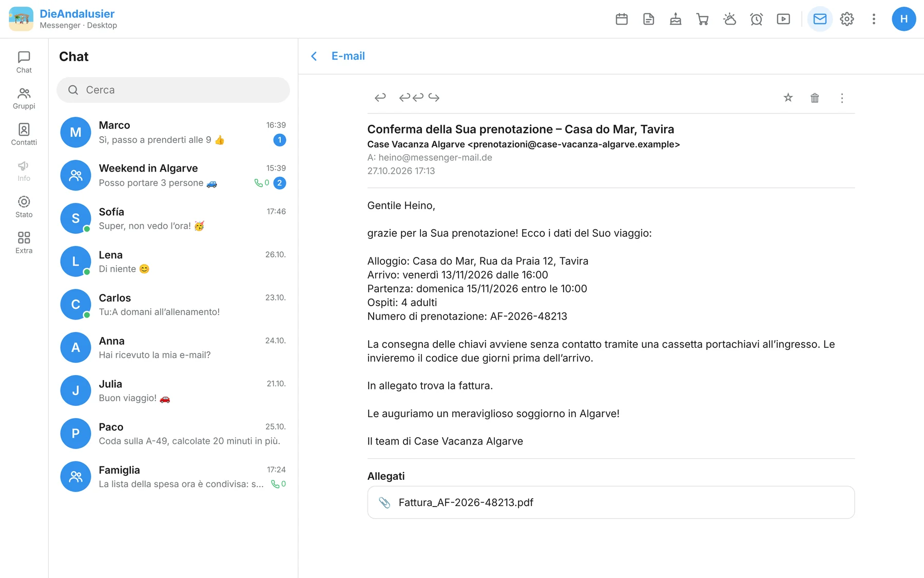924x578 pixels.
Task: Forward the email
Action: [x=434, y=97]
